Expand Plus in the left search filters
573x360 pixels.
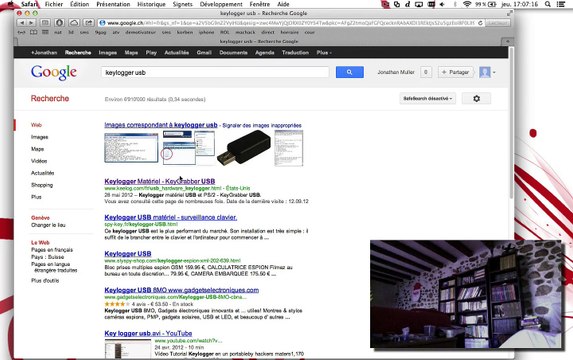tap(36, 197)
